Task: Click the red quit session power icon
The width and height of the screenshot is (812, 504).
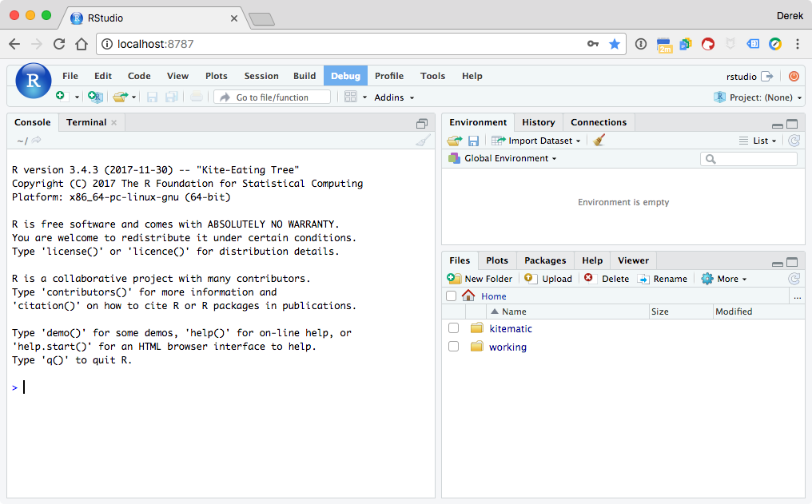Action: pyautogui.click(x=794, y=77)
